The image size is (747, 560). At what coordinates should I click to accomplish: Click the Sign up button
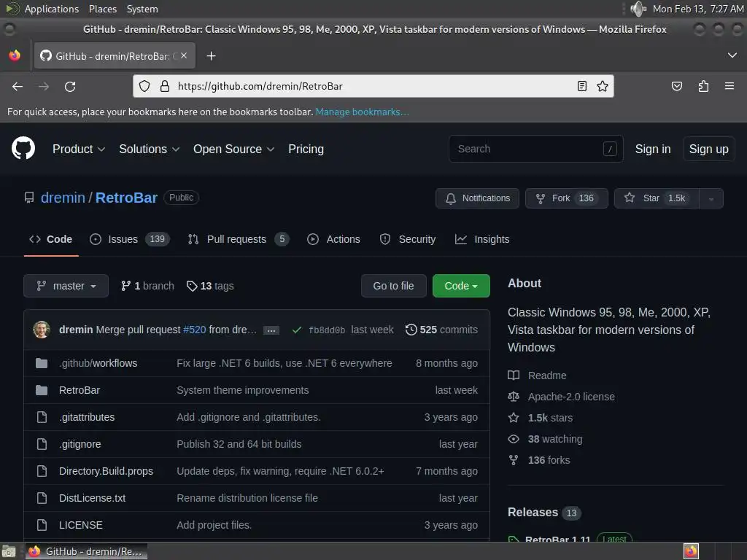[x=708, y=149]
